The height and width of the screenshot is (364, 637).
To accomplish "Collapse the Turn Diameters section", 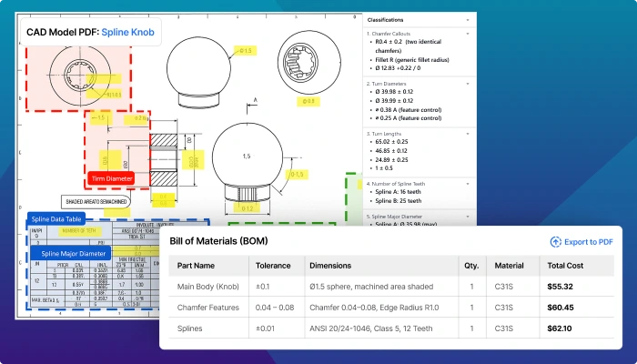I will click(x=468, y=84).
